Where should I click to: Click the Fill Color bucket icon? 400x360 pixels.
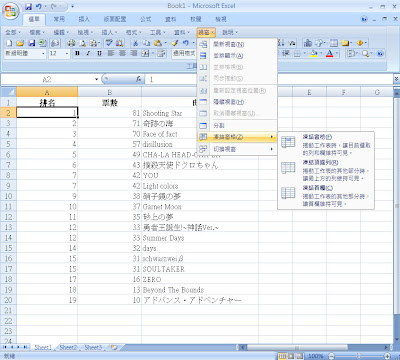tap(313, 53)
